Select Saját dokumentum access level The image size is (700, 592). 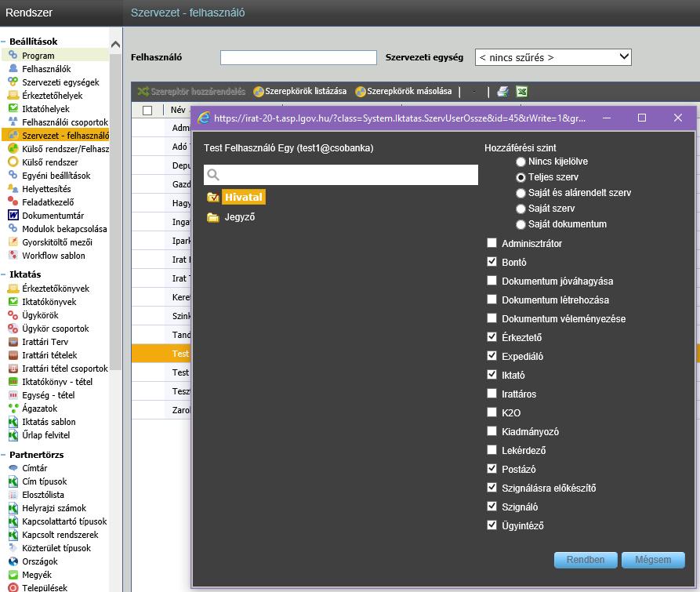[x=520, y=224]
